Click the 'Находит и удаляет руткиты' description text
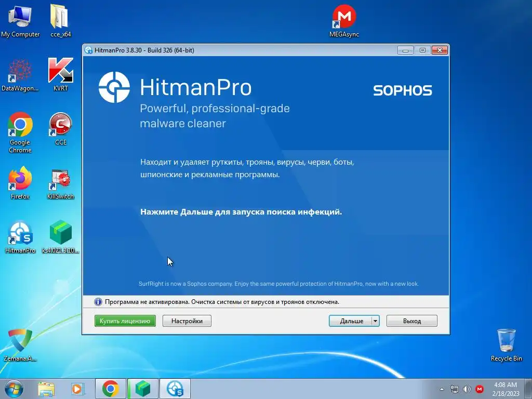Screen dimensions: 532x399 tap(247, 168)
